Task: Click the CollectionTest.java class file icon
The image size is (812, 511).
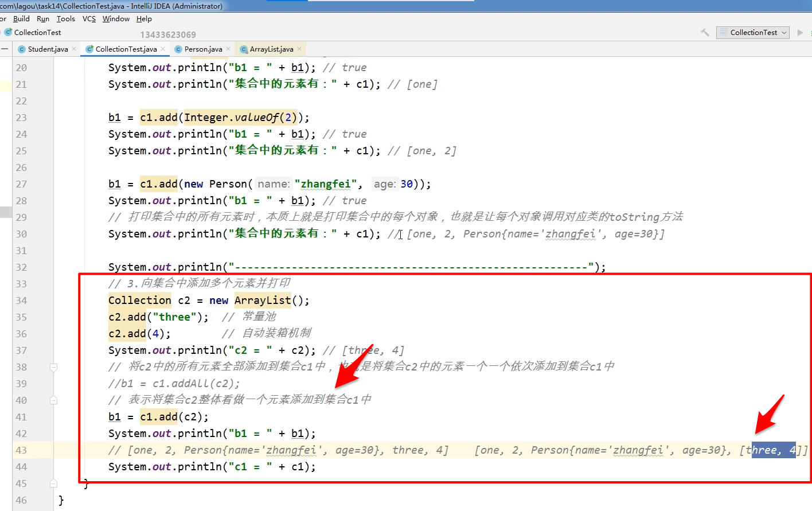Action: pos(89,49)
